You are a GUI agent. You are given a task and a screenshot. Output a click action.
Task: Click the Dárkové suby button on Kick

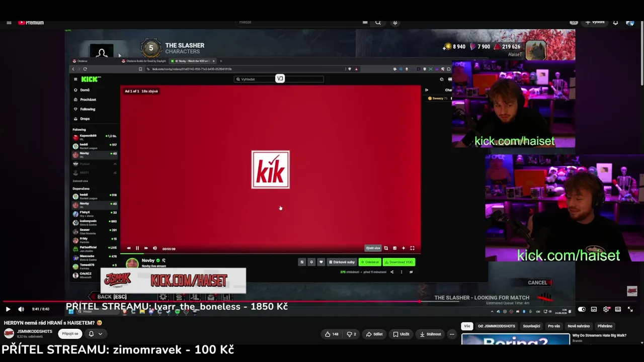pyautogui.click(x=342, y=262)
